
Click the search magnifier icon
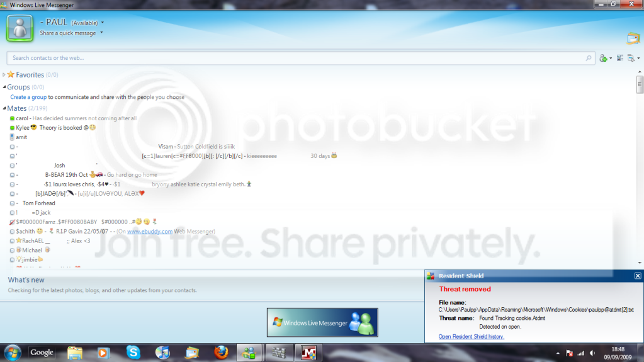pos(589,58)
